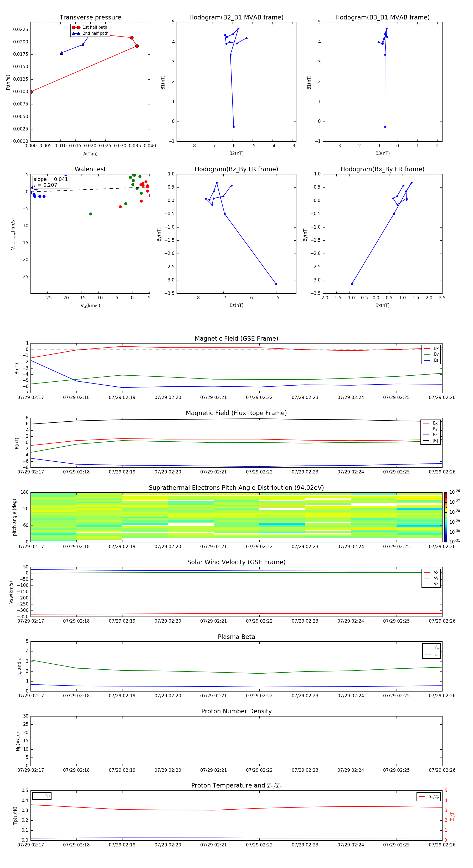The height and width of the screenshot is (868, 473).
Task: Click the 'Magnetic Field (Flux Rope Frame)' title
Action: coord(236,413)
